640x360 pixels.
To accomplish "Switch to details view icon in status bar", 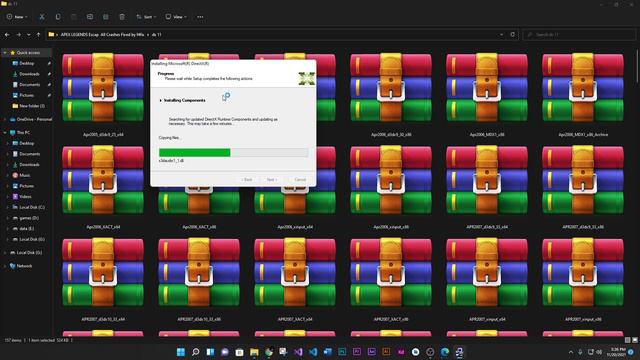I will pyautogui.click(x=628, y=340).
